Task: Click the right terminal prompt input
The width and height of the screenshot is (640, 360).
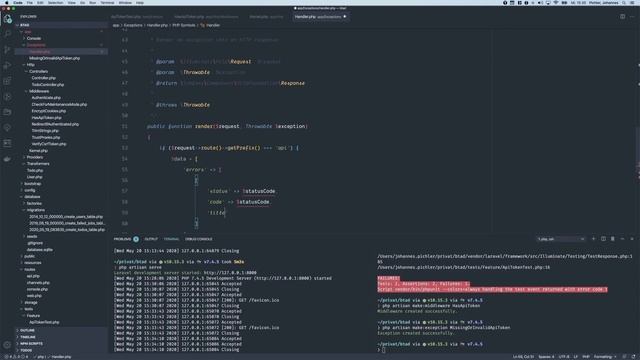Action: click(x=383, y=350)
